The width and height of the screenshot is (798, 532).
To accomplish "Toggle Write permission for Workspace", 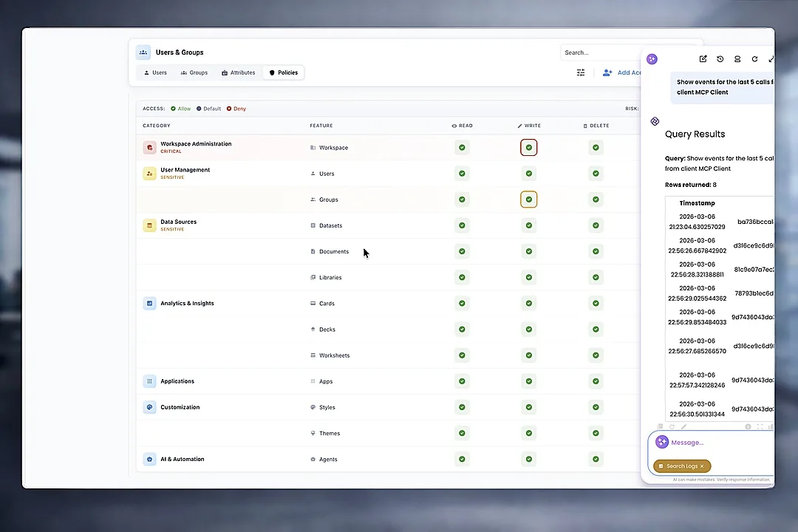I will [x=528, y=148].
